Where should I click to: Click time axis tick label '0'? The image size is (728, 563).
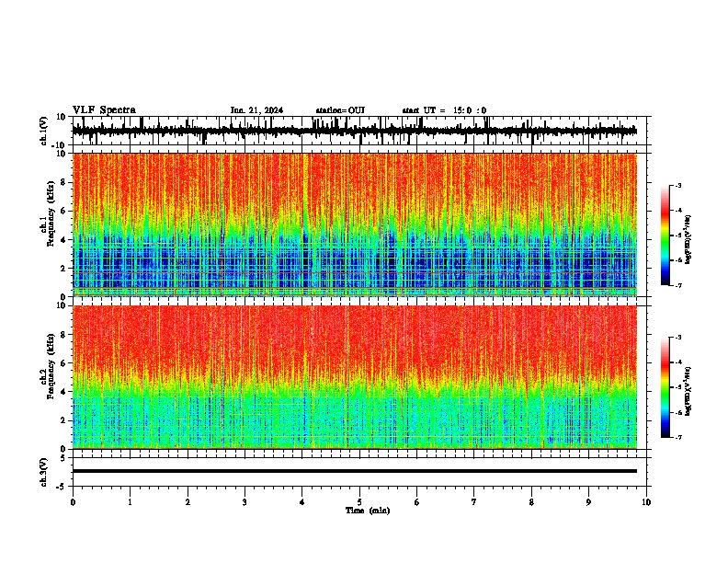click(73, 502)
